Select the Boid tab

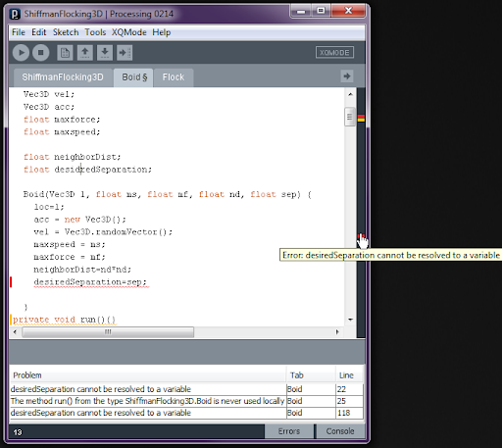pos(134,77)
